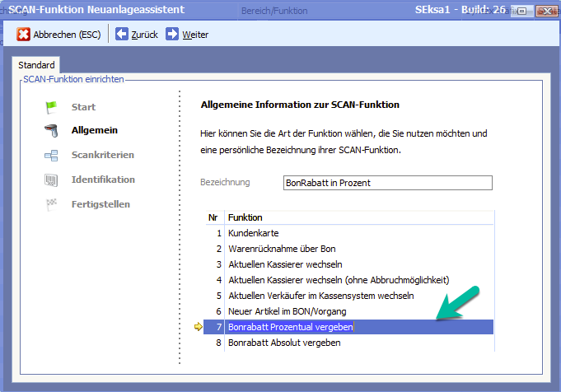Click the yellow row indicator arrow
This screenshot has height=392, width=561.
pyautogui.click(x=198, y=327)
